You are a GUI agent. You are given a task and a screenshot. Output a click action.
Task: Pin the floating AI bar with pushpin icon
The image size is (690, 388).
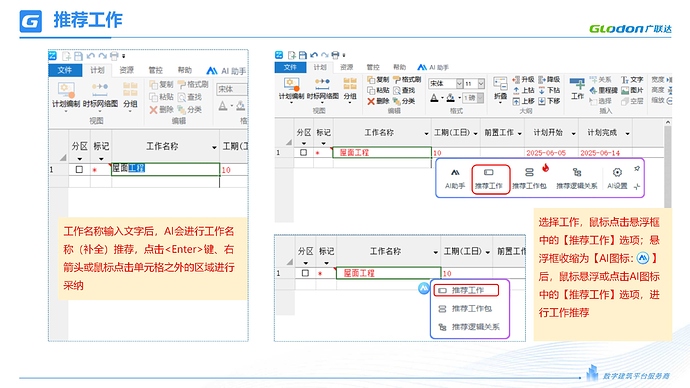tap(637, 168)
